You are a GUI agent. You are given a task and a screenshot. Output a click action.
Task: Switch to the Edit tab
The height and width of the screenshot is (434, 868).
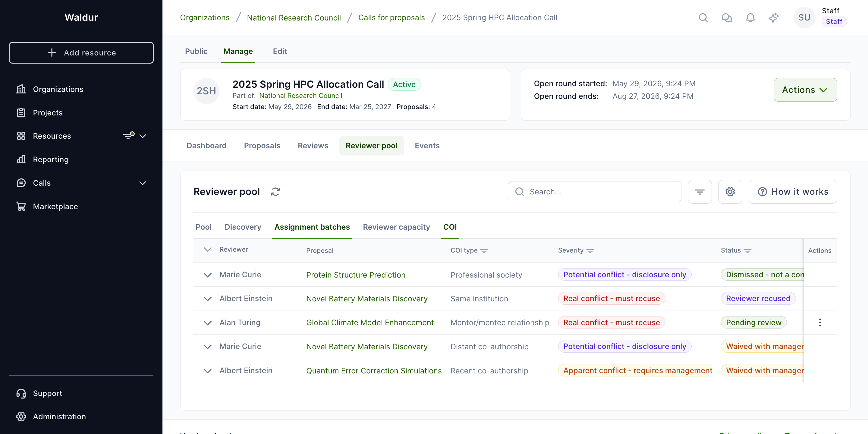(280, 51)
